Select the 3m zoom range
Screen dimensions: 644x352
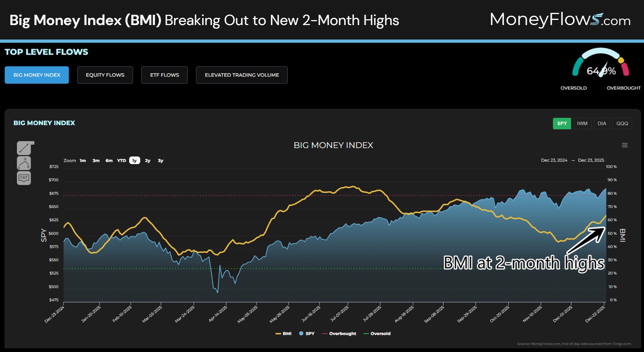(x=96, y=161)
